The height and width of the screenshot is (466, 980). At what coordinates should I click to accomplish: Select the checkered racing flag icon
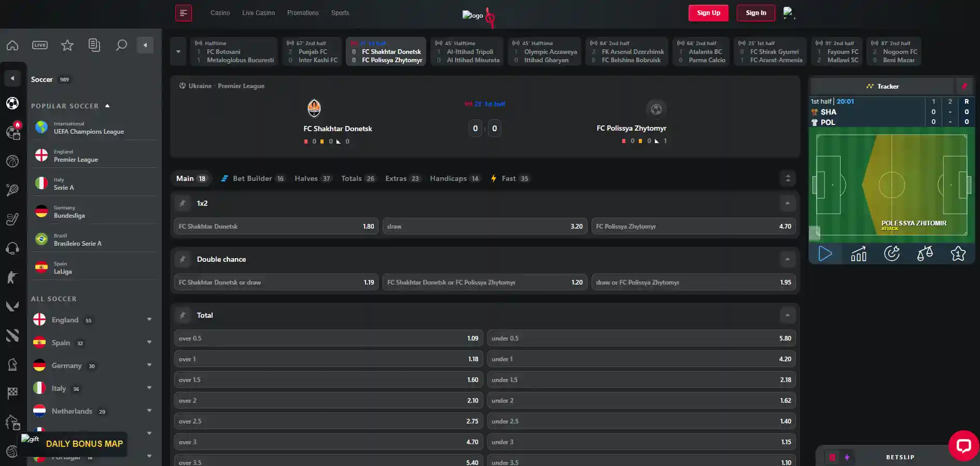[12, 393]
